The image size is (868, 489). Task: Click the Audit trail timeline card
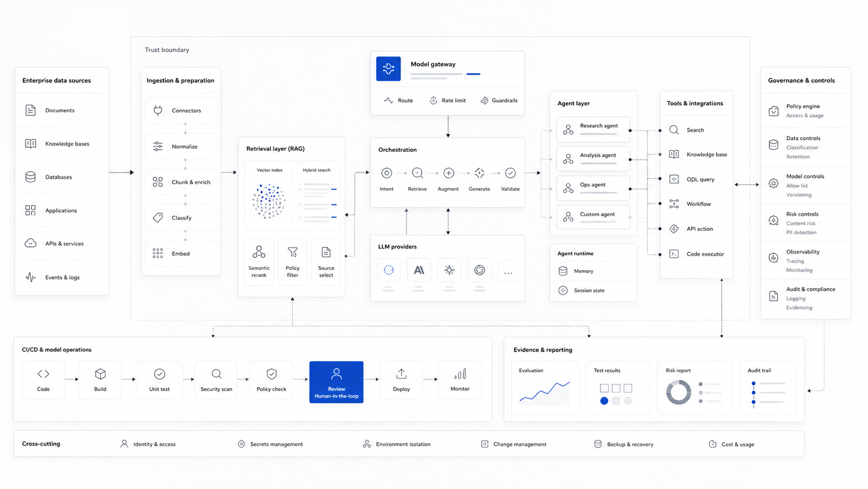point(768,387)
